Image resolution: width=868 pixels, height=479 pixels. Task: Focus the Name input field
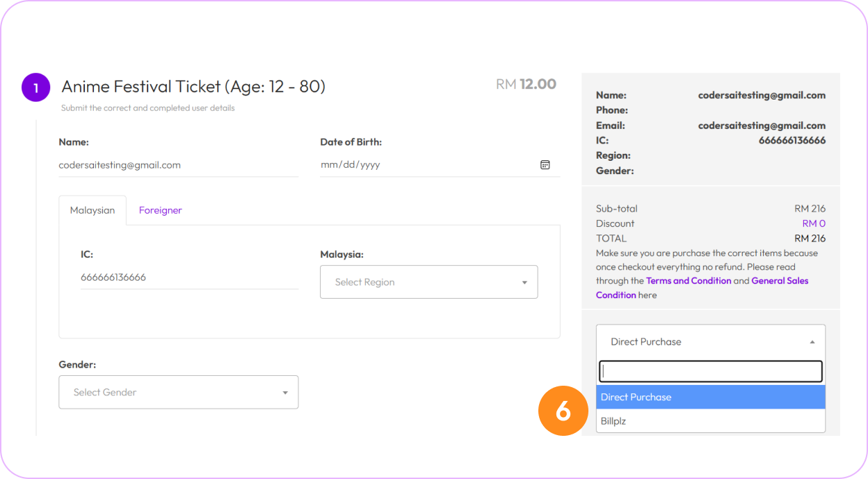178,165
